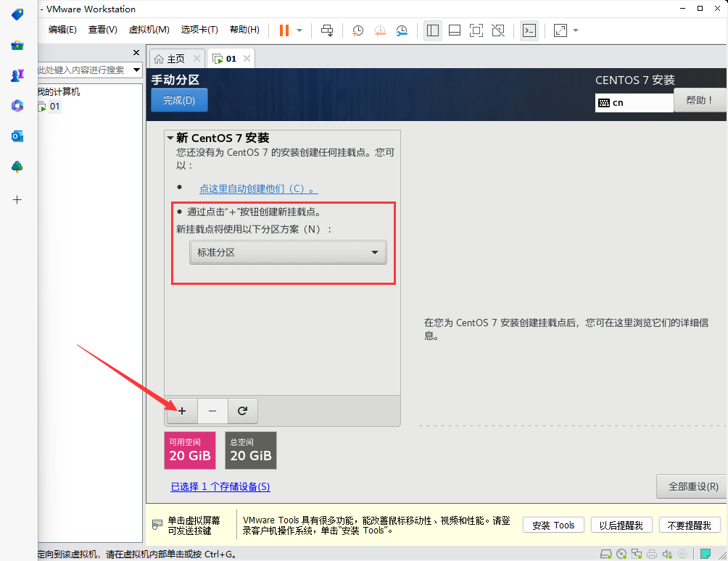This screenshot has width=728, height=561.
Task: Click the minus remove mount point button
Action: [x=212, y=411]
